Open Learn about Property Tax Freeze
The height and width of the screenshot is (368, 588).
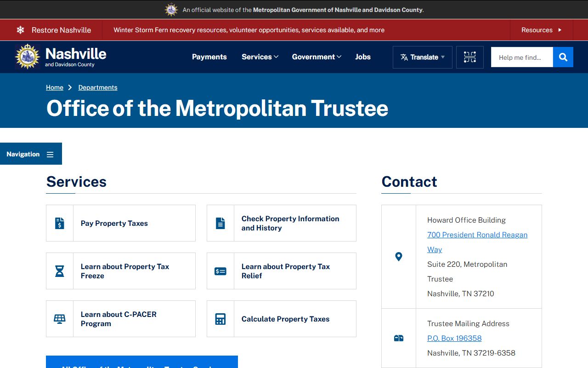pos(121,271)
